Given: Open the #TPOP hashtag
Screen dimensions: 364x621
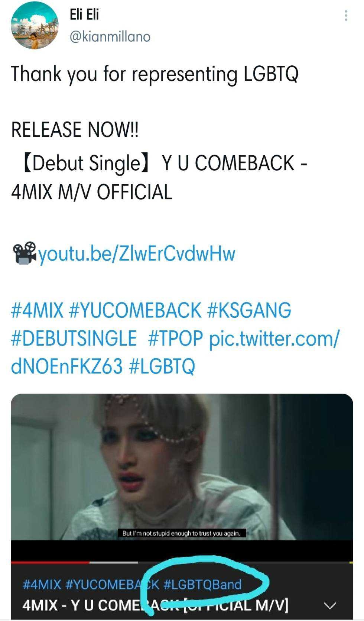Looking at the screenshot, I should coord(175,338).
